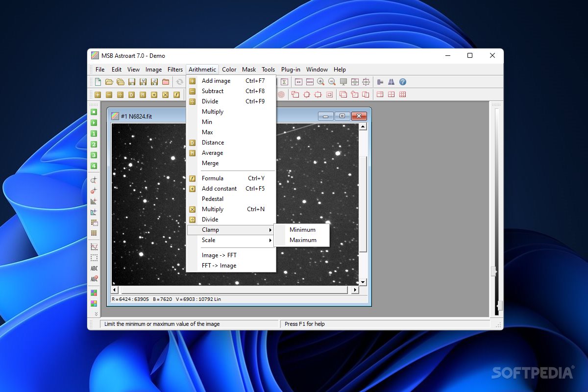Click the green number 2 sidebar button

click(94, 144)
